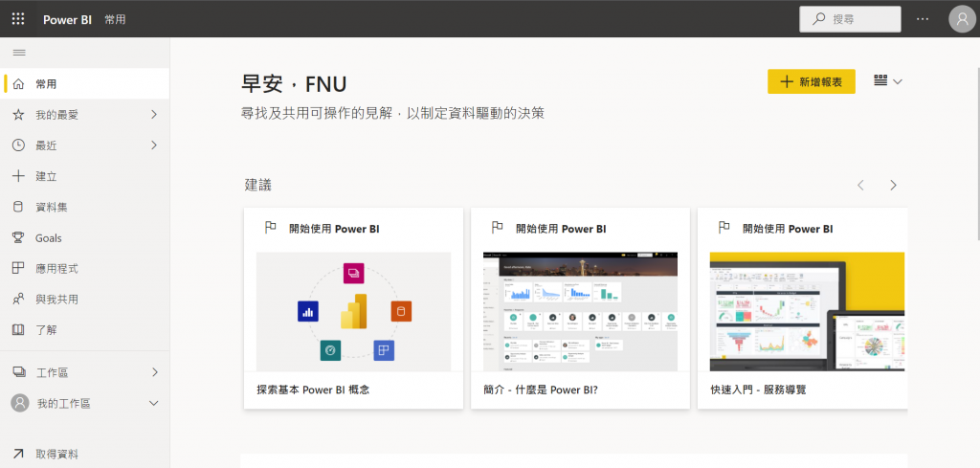The height and width of the screenshot is (468, 980).
Task: Click the flag icon on 快速入門 - 服務導覽 card
Action: 724,228
